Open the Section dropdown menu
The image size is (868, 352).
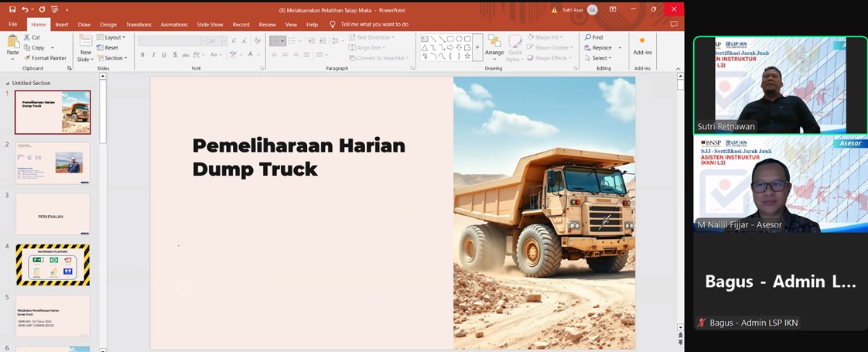click(x=113, y=58)
